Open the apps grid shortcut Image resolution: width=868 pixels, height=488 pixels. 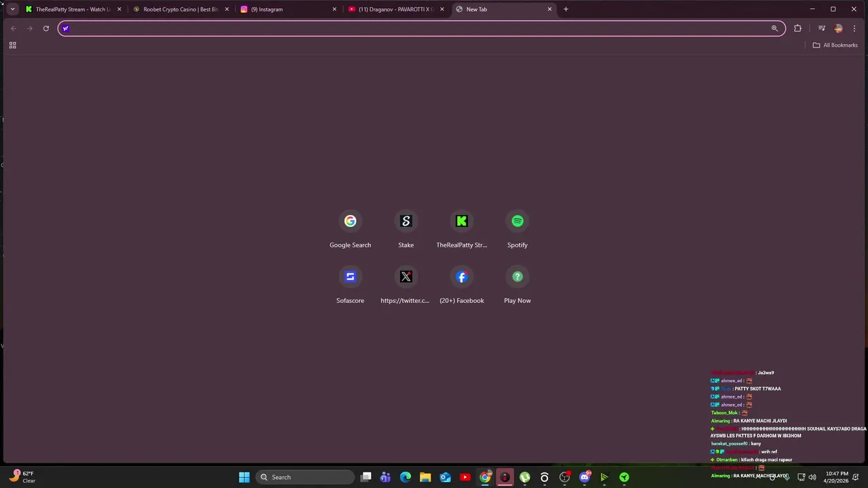[12, 45]
